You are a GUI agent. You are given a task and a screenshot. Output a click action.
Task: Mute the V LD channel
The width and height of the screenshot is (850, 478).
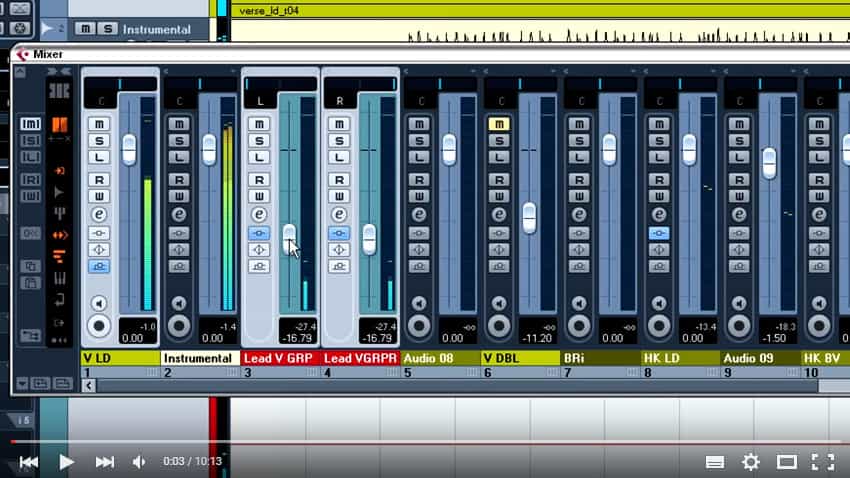tap(99, 124)
